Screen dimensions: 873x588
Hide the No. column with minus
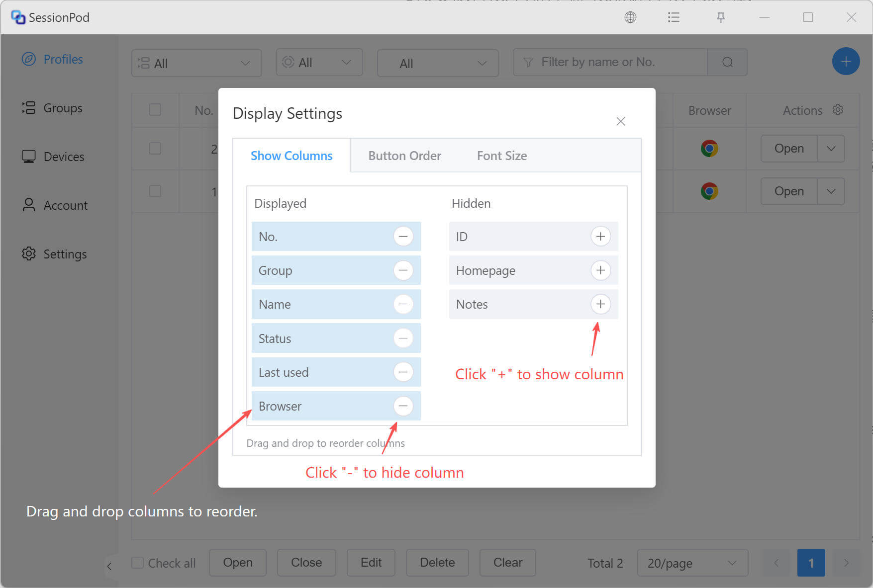[x=403, y=236]
